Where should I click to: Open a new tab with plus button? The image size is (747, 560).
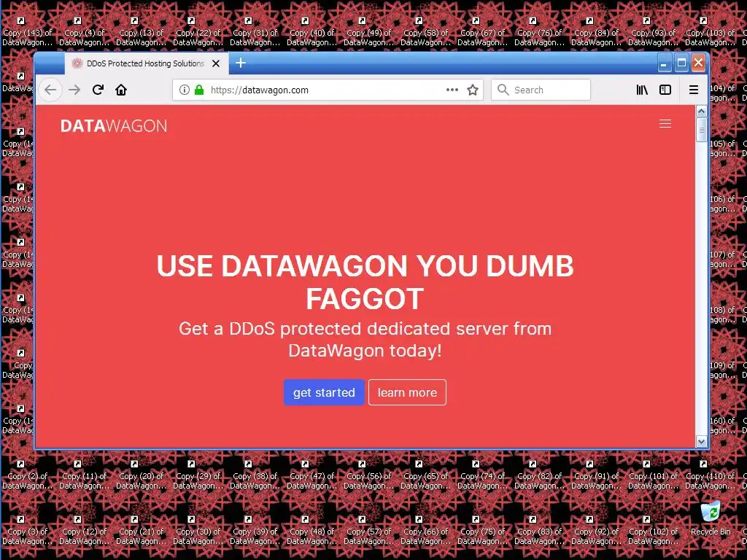pos(241,63)
